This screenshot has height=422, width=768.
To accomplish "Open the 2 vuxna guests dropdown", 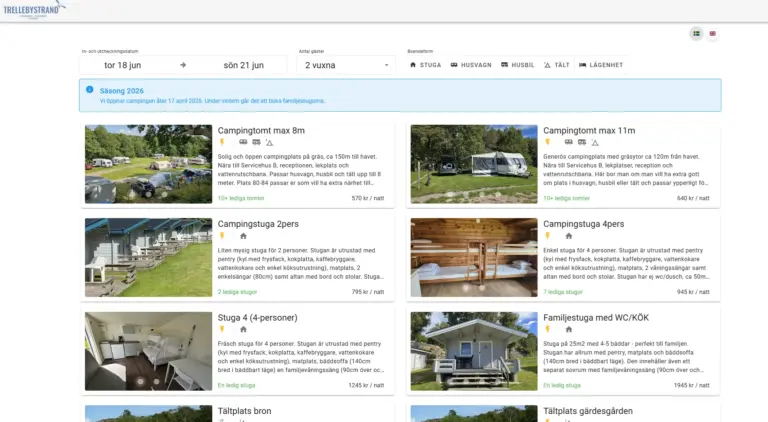I will click(346, 65).
